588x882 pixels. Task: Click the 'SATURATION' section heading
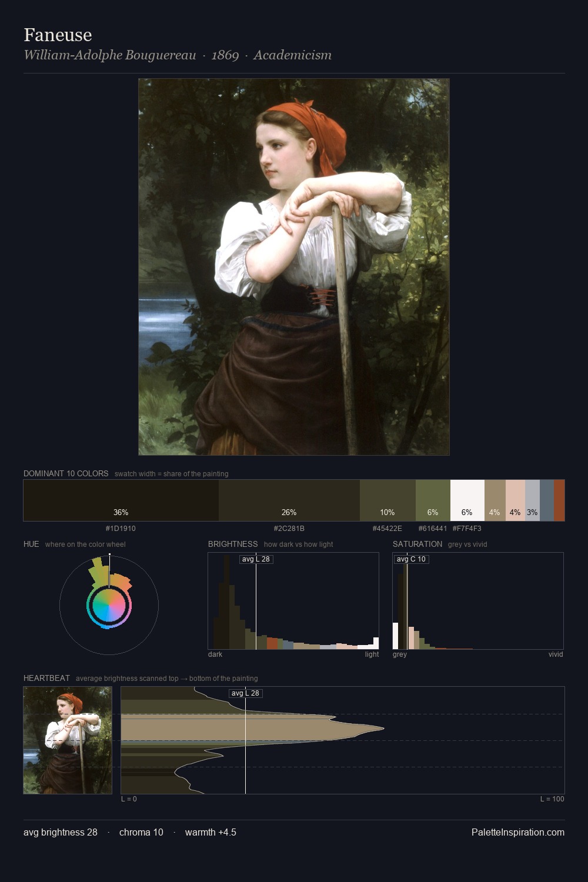click(417, 544)
